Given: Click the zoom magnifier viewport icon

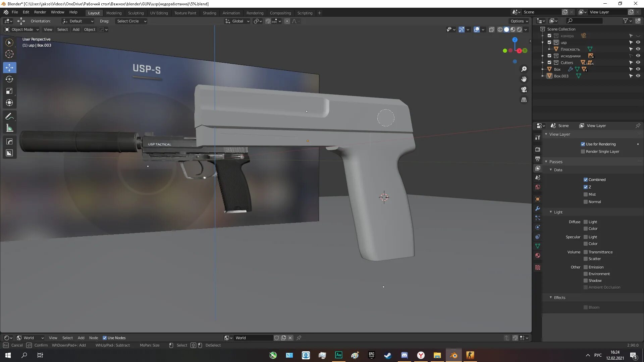Looking at the screenshot, I should tap(524, 69).
